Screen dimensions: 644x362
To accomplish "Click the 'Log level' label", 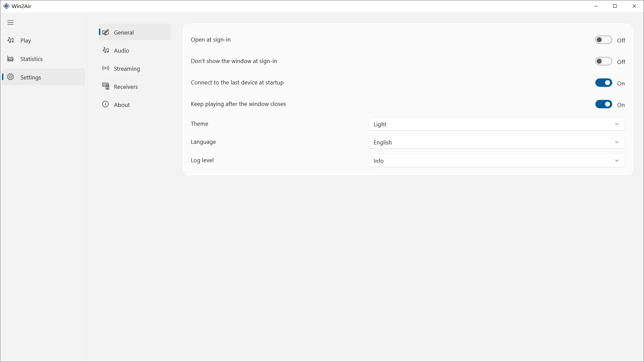I will (x=202, y=160).
